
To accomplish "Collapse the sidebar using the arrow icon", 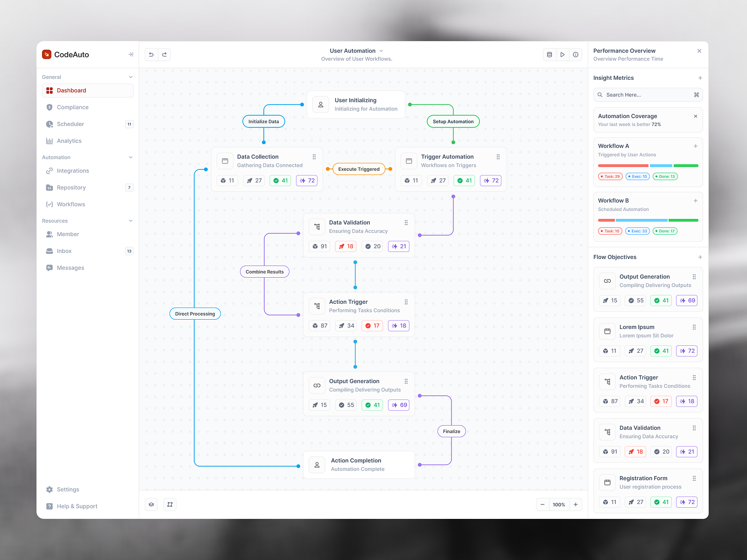I will [x=130, y=54].
